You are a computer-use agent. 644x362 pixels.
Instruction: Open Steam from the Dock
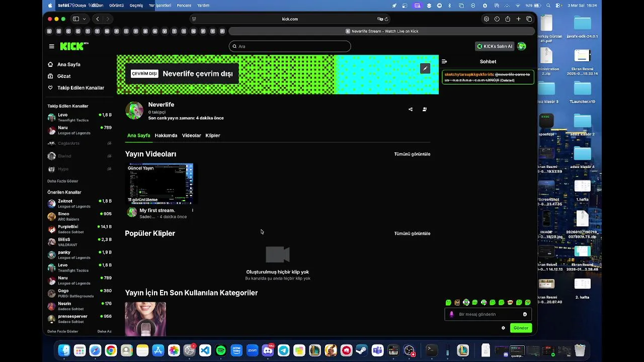click(362, 350)
